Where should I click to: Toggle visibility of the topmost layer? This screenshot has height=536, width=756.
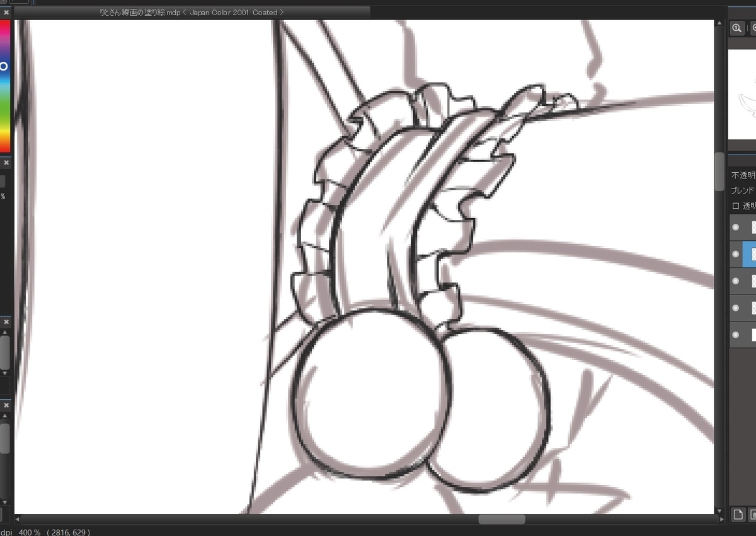tap(735, 227)
